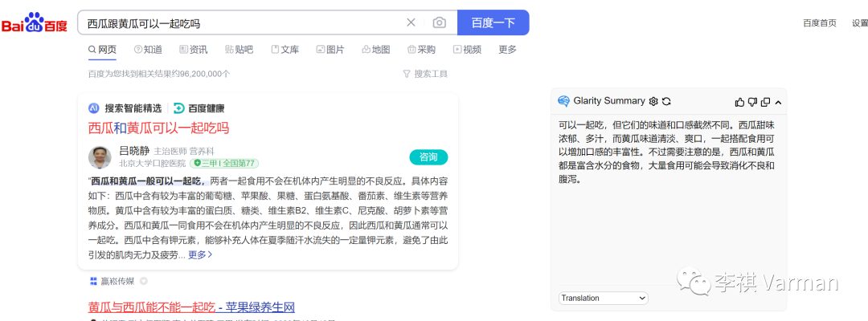Copy the Glarity summary text
Image resolution: width=868 pixels, height=321 pixels.
(x=765, y=102)
